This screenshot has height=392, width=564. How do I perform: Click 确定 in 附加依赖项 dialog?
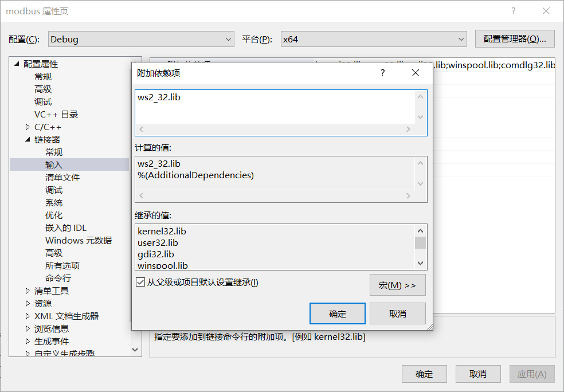338,313
